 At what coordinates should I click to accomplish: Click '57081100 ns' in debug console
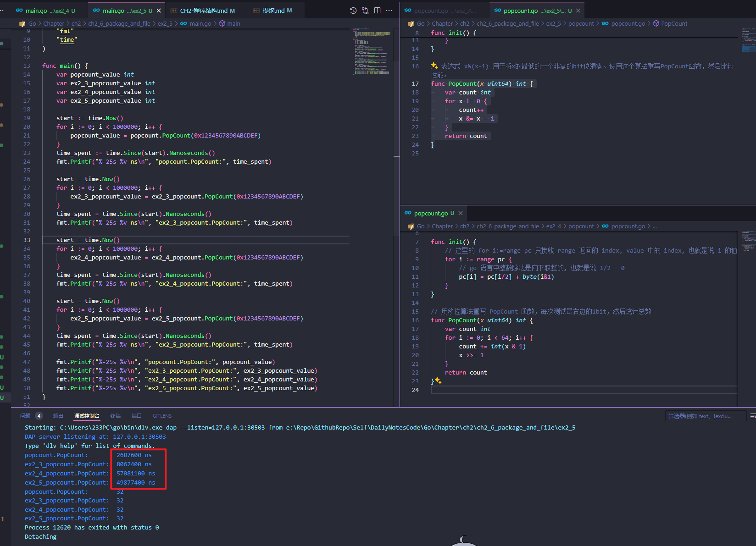(x=136, y=473)
